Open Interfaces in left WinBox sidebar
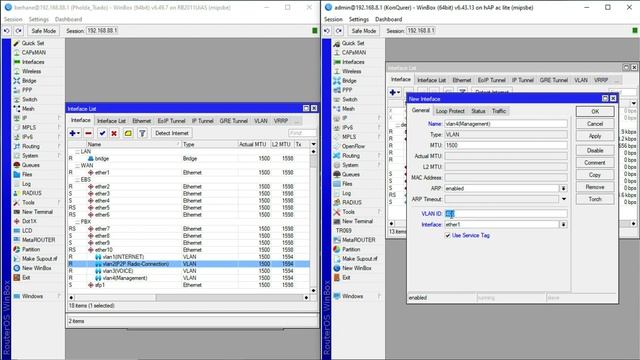 tap(33, 62)
